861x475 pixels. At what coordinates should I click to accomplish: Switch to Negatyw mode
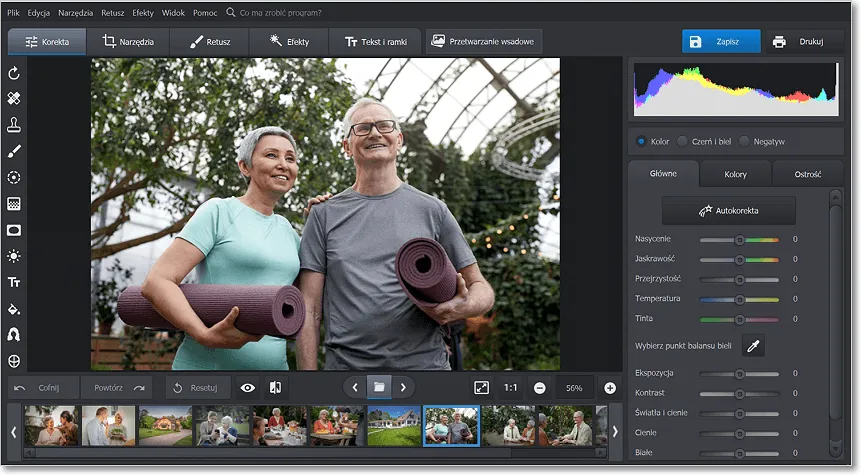point(745,142)
